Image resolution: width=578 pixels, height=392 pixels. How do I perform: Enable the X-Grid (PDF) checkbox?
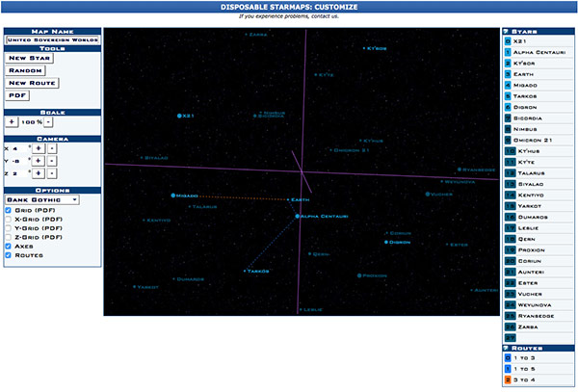[x=8, y=220]
